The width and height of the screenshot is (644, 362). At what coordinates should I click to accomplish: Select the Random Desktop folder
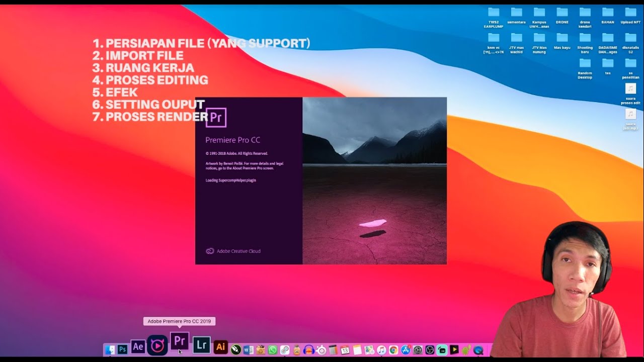click(585, 68)
